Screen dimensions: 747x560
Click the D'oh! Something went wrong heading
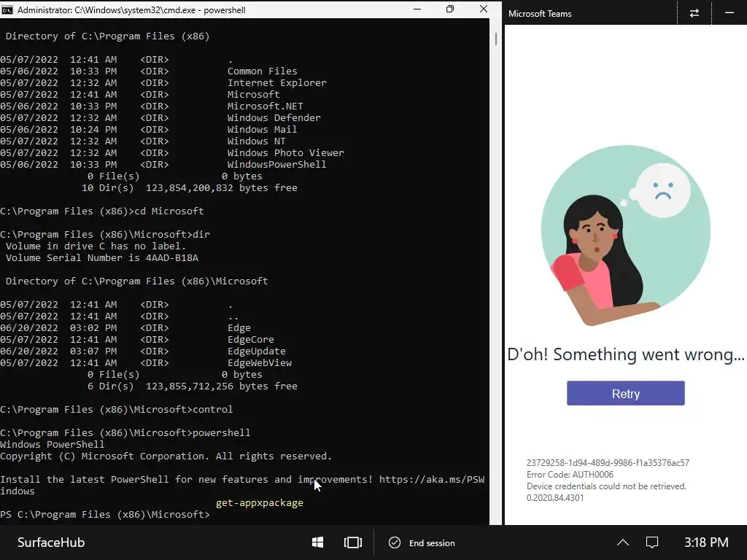pyautogui.click(x=625, y=354)
